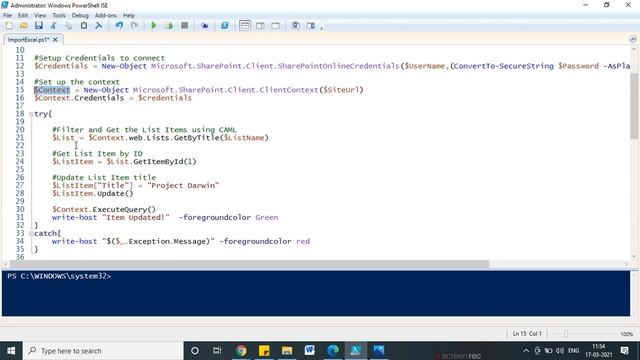Open a script using the folder icon
Viewport: 640px width, 360px height.
coord(24,26)
